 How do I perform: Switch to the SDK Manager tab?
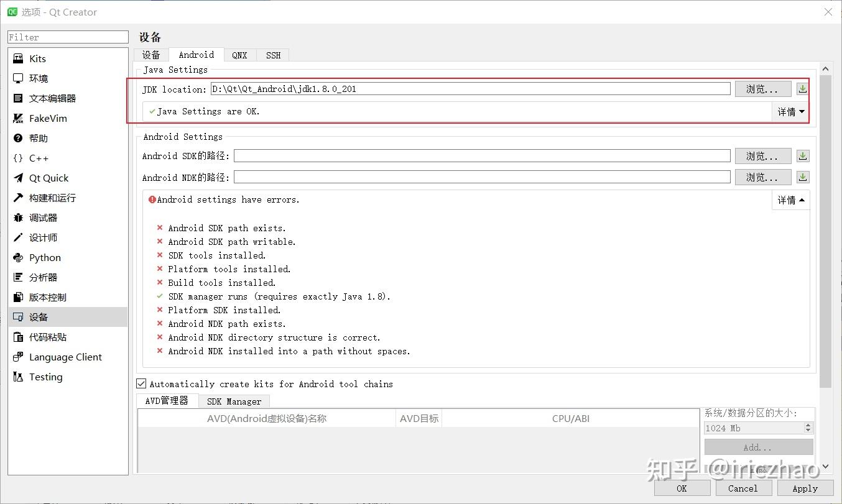(234, 401)
